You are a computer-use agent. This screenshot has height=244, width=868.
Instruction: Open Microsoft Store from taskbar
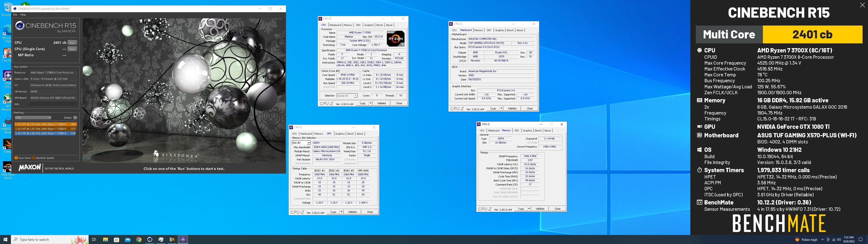117,240
